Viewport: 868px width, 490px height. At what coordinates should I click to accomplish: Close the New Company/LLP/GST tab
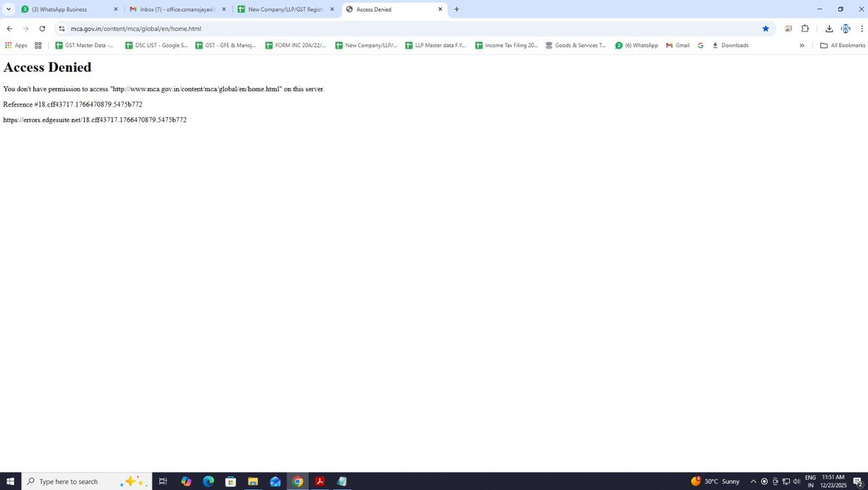click(332, 9)
